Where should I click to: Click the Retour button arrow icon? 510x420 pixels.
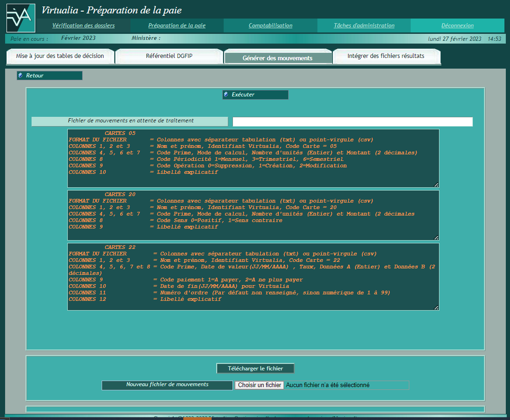click(x=20, y=76)
